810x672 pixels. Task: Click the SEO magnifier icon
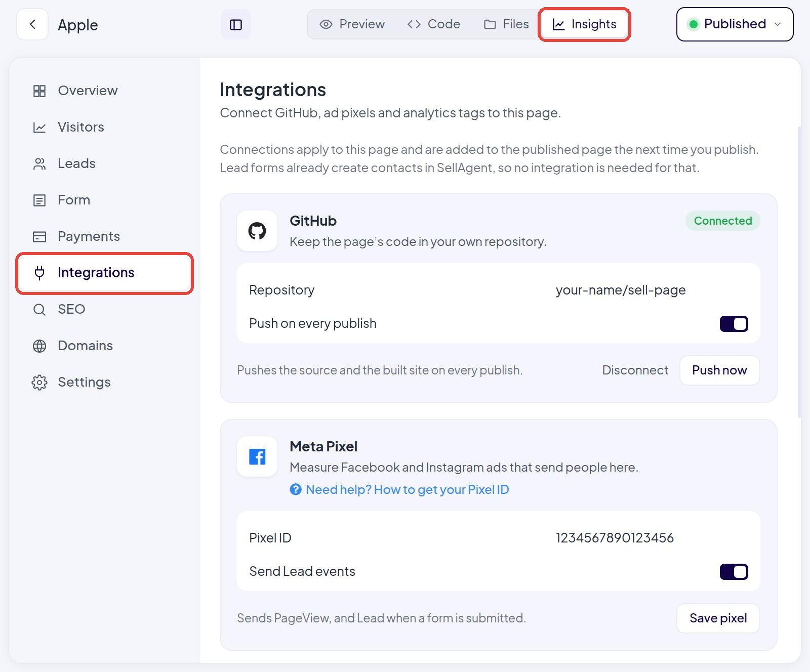pos(39,309)
